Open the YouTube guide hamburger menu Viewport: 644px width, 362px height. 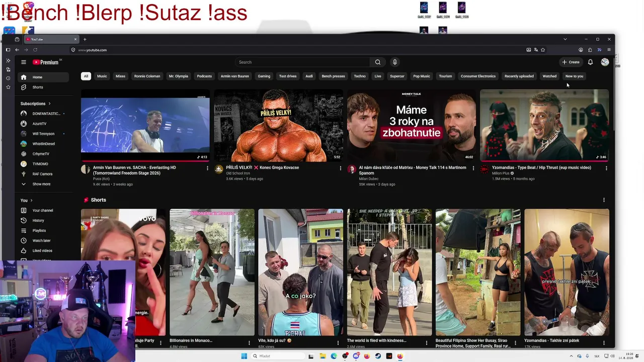pyautogui.click(x=23, y=62)
